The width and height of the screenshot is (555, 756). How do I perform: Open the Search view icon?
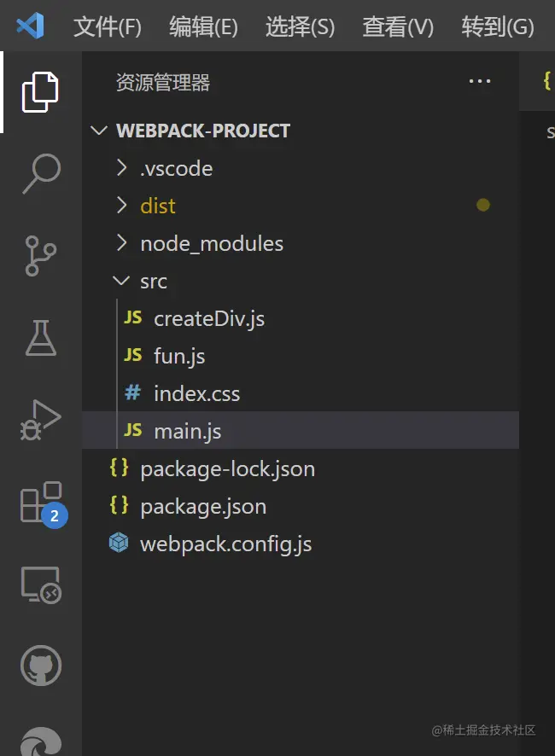[x=40, y=173]
